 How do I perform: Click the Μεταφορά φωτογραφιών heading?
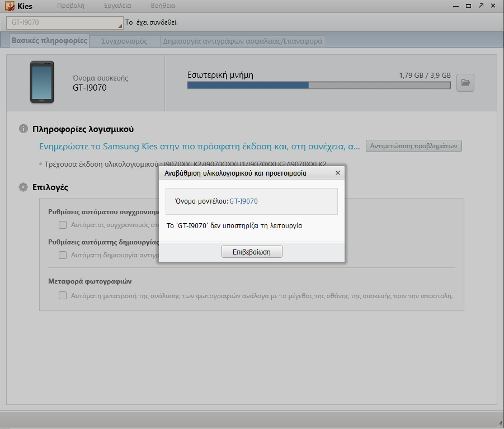point(90,281)
